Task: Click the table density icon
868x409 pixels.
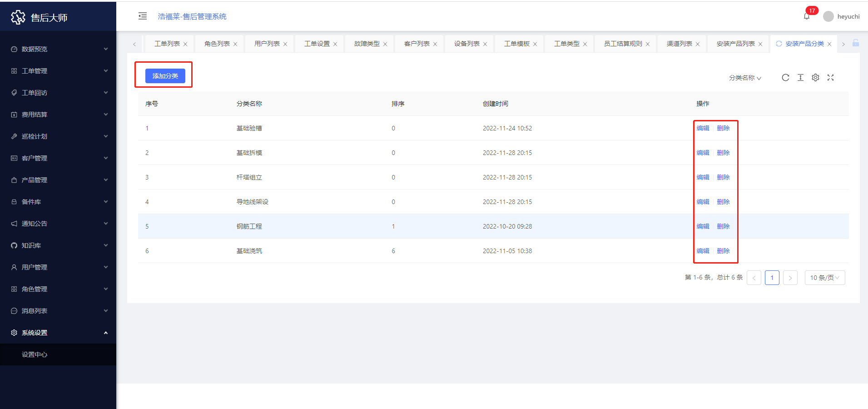Action: pyautogui.click(x=800, y=78)
